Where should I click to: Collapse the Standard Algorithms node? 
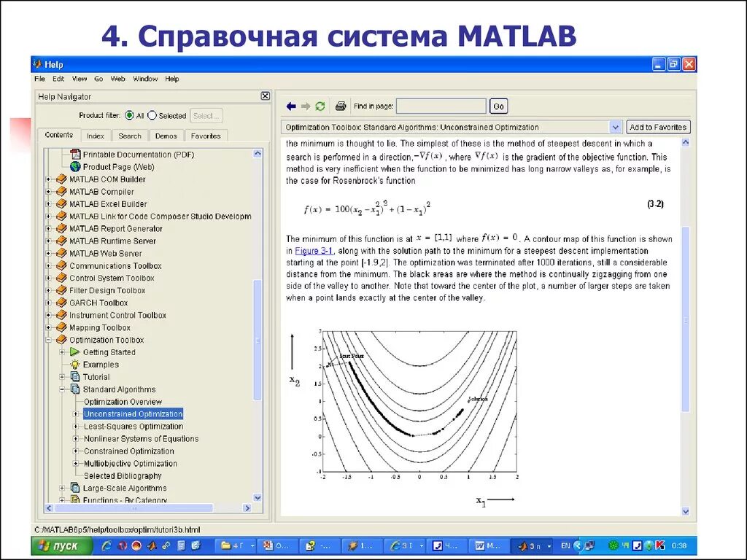(x=62, y=389)
